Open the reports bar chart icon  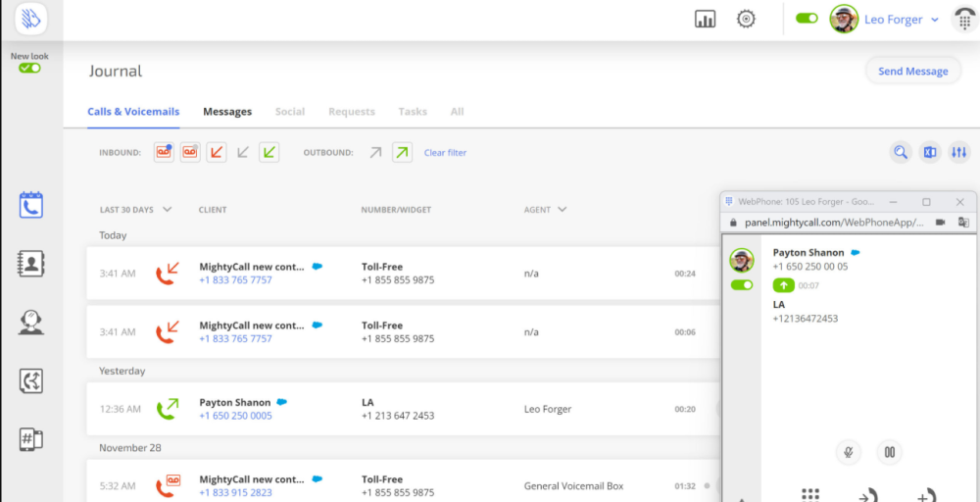point(705,20)
